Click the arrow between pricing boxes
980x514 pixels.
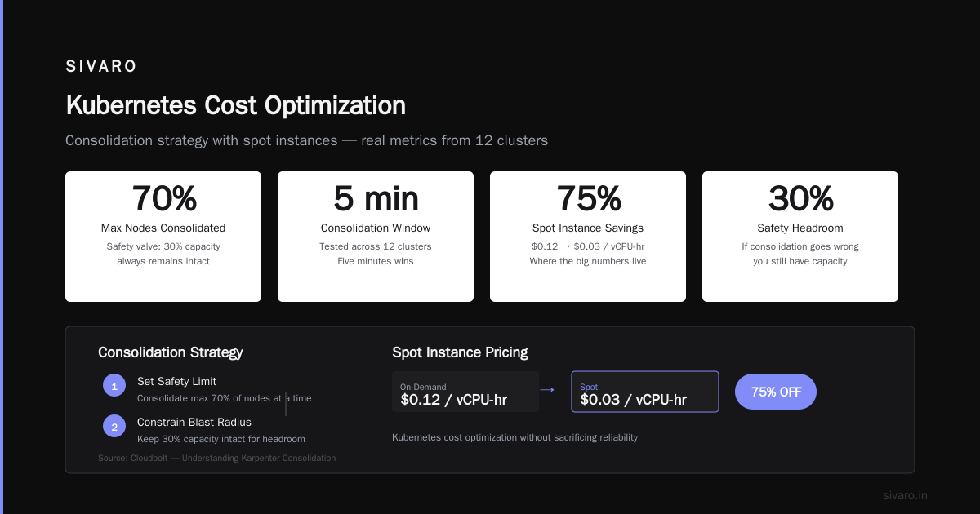(547, 391)
